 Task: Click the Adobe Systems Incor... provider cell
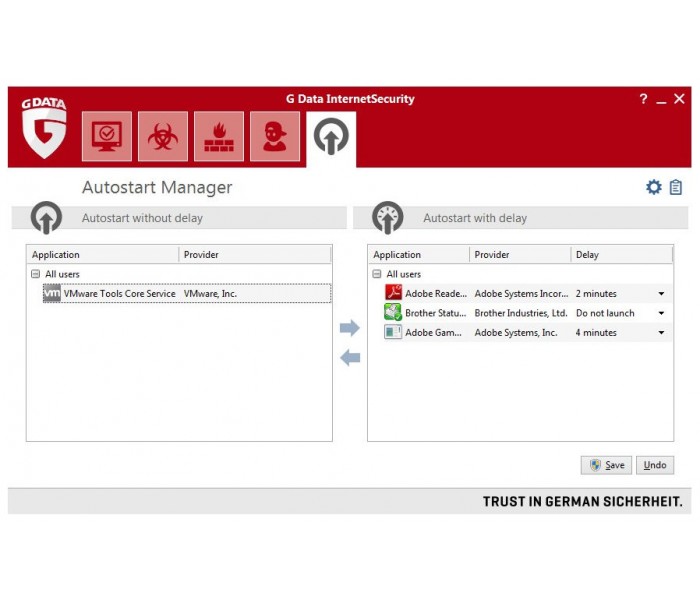pos(521,294)
